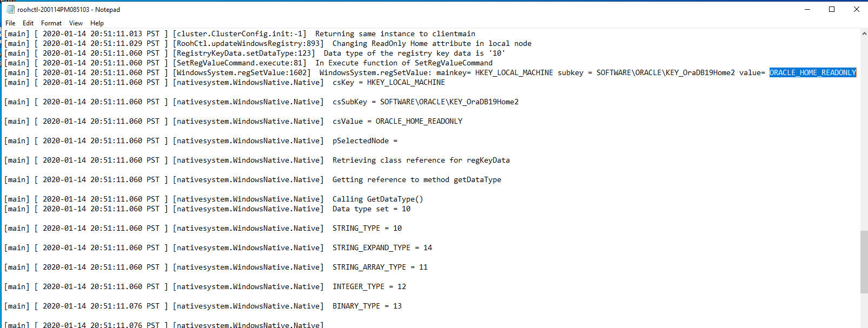Close the Notepad window
Viewport: 868px width, 328px height.
pos(857,9)
